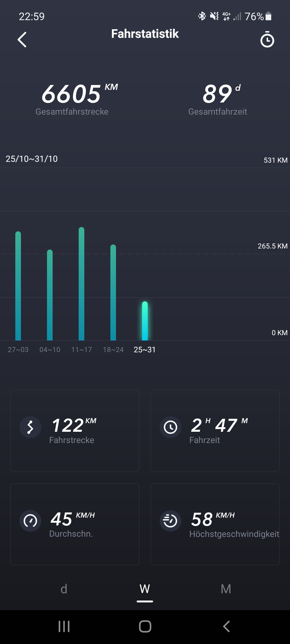This screenshot has width=290, height=644.
Task: Select the 18~24 week bar
Action: tap(113, 292)
